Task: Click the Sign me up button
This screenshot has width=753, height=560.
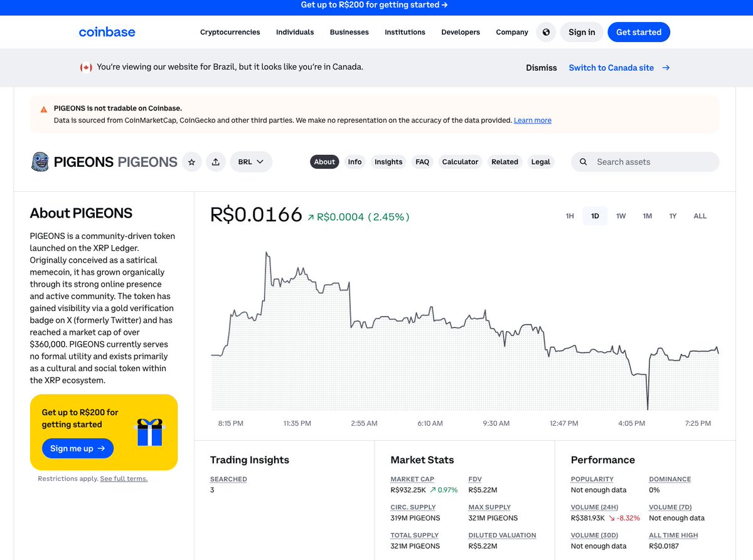Action: tap(78, 448)
